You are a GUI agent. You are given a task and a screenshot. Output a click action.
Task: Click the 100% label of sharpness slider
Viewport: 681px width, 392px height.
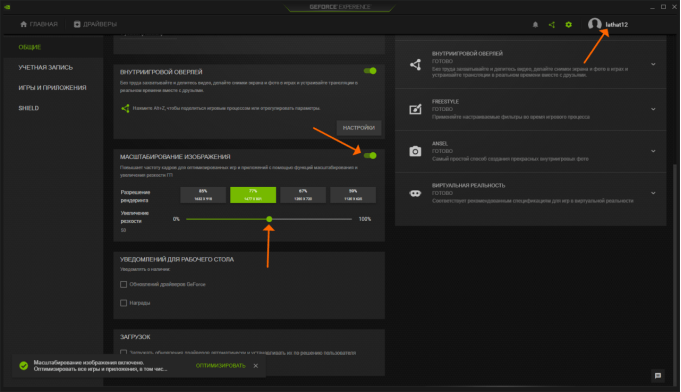coord(365,219)
